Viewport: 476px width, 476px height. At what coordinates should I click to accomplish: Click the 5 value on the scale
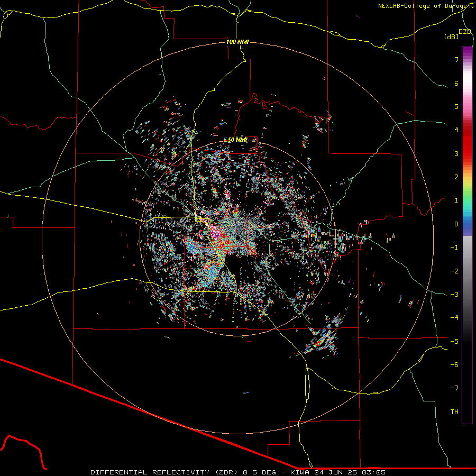click(456, 106)
